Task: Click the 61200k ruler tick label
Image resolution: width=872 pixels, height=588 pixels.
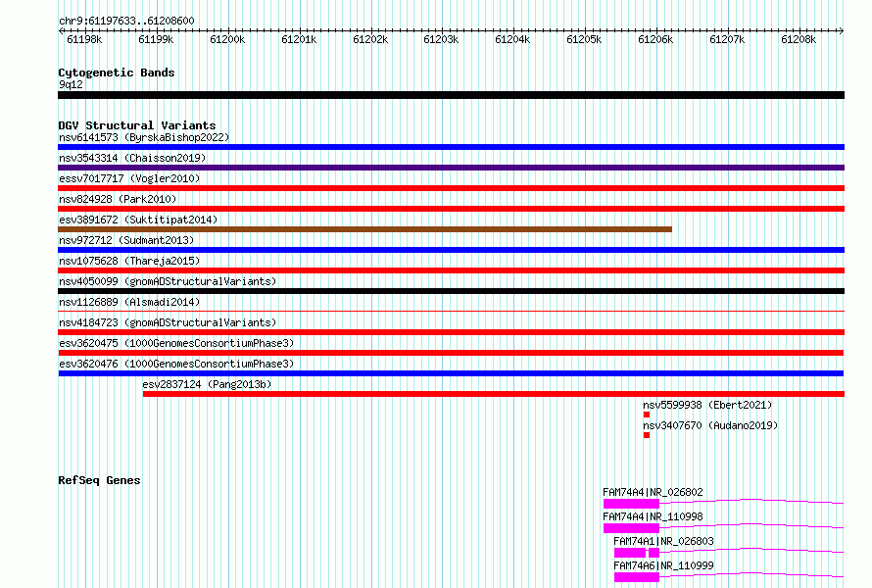Action: [x=227, y=39]
